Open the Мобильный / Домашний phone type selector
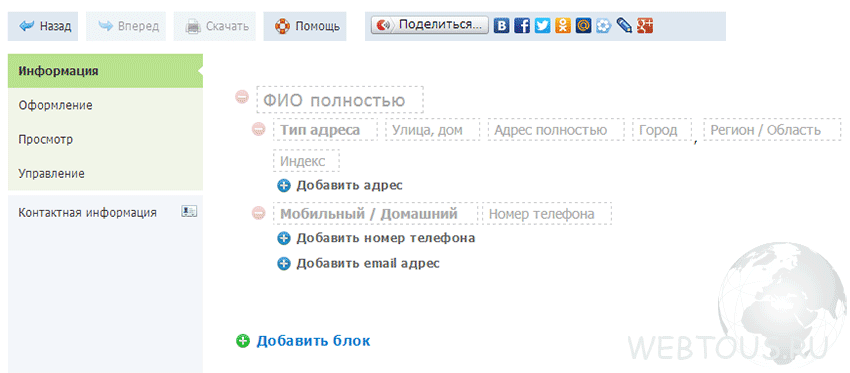The image size is (850, 373). (376, 214)
